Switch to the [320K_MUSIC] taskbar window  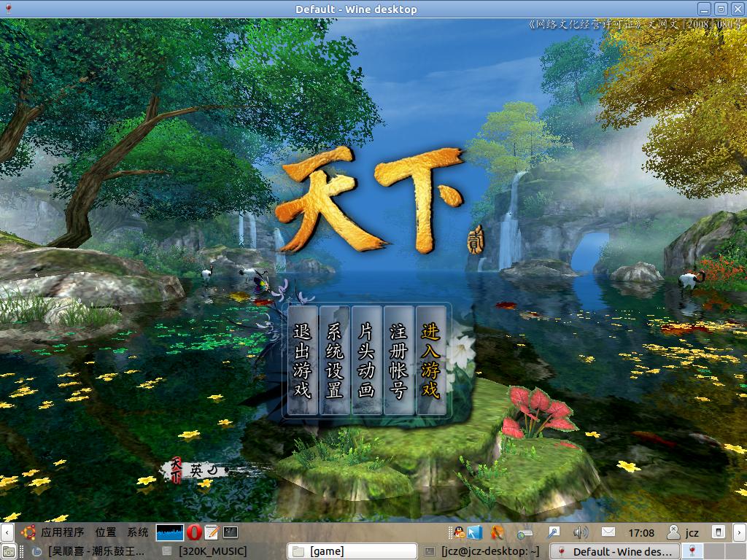205,551
